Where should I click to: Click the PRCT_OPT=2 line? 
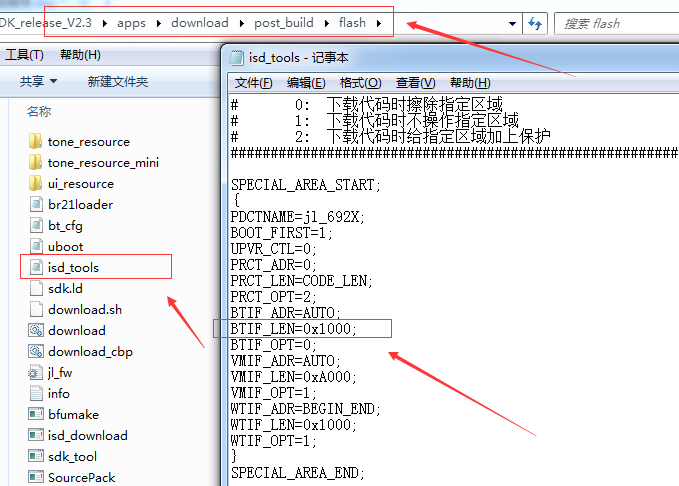274,297
